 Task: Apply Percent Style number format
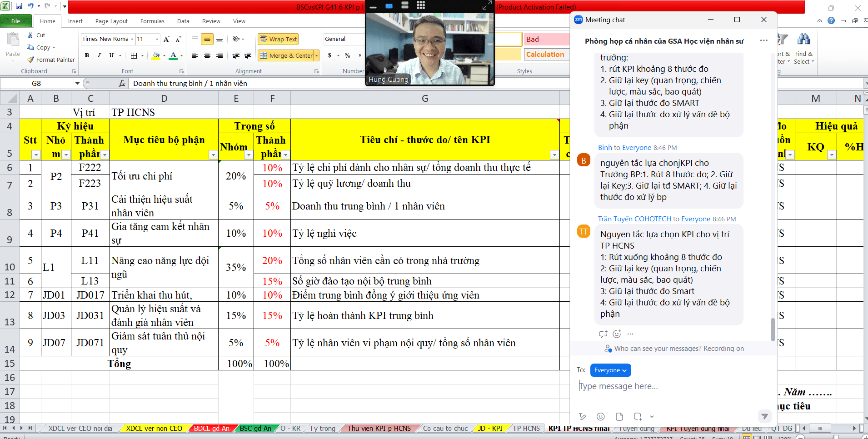[347, 55]
